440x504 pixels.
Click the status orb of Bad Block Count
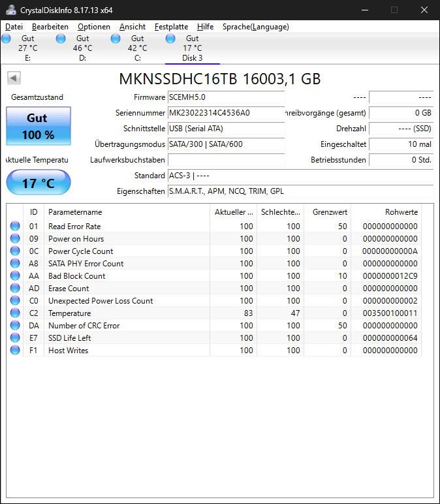15,276
